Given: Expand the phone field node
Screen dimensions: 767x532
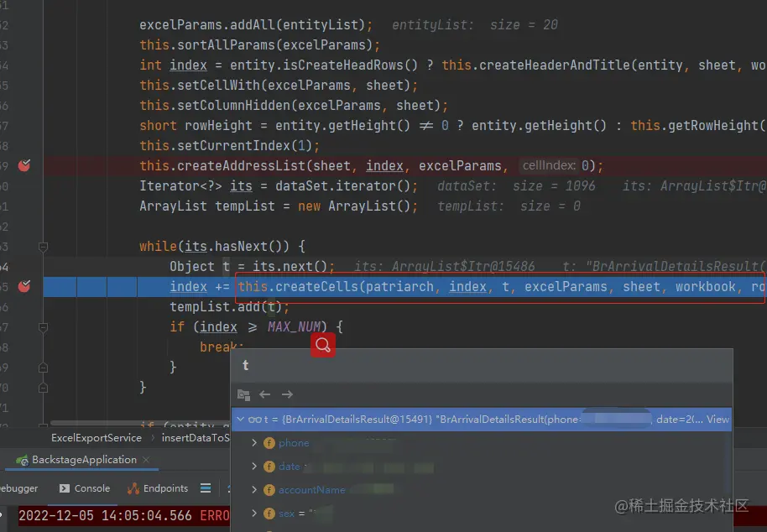Looking at the screenshot, I should click(254, 442).
